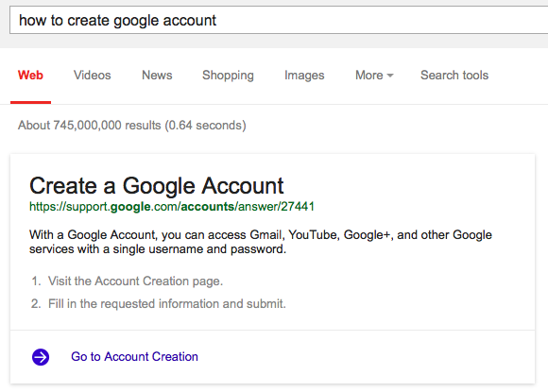Image resolution: width=548 pixels, height=392 pixels.
Task: Click step two, Fill in requested information
Action: click(x=166, y=303)
